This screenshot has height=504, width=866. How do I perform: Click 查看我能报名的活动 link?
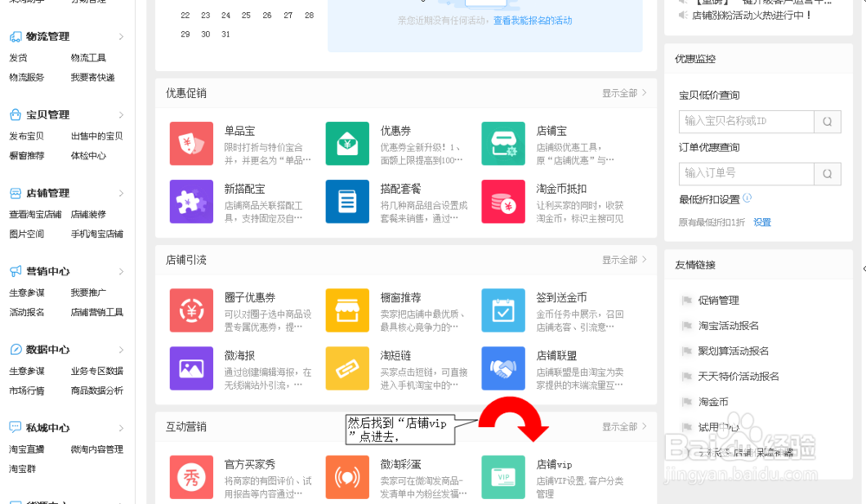click(x=533, y=21)
